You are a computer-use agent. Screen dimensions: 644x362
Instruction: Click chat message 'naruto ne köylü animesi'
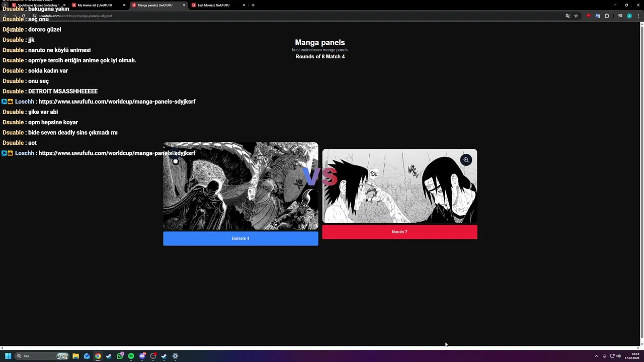pyautogui.click(x=59, y=50)
